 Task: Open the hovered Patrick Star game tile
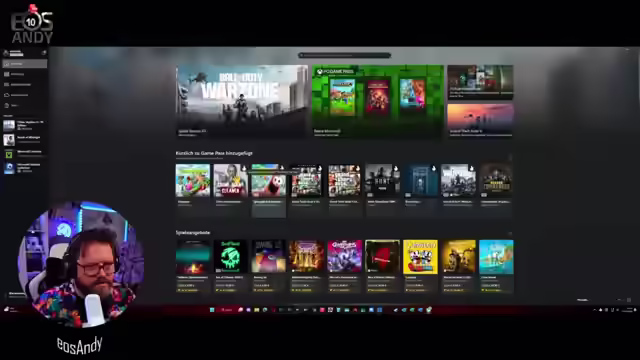(x=269, y=190)
